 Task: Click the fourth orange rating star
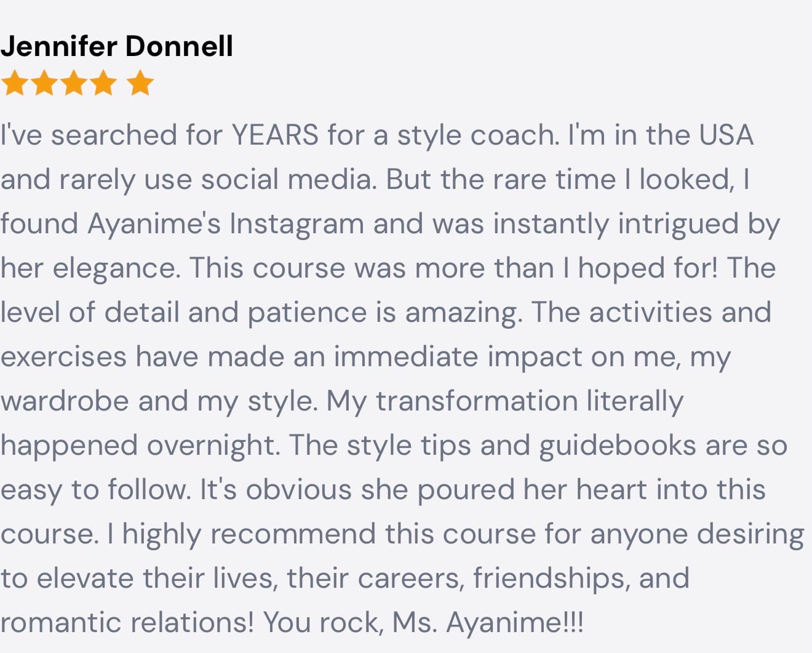click(x=103, y=83)
